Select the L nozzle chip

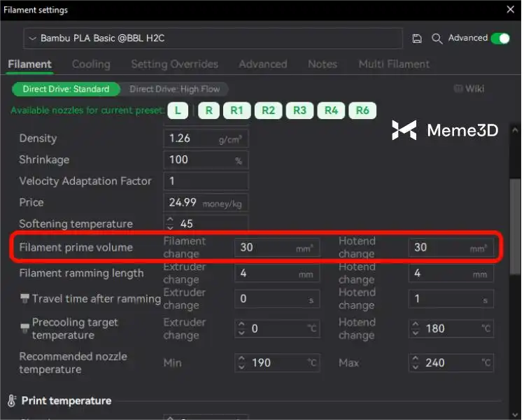pos(178,111)
